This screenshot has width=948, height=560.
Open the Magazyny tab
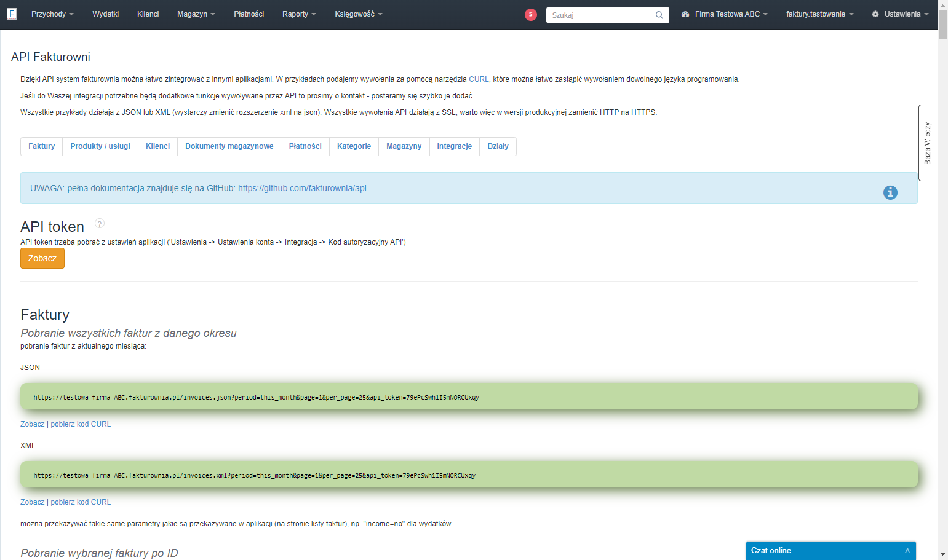coord(404,146)
